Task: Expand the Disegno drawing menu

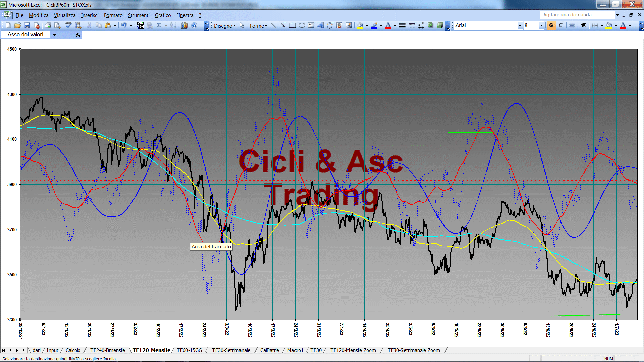Action: (225, 26)
